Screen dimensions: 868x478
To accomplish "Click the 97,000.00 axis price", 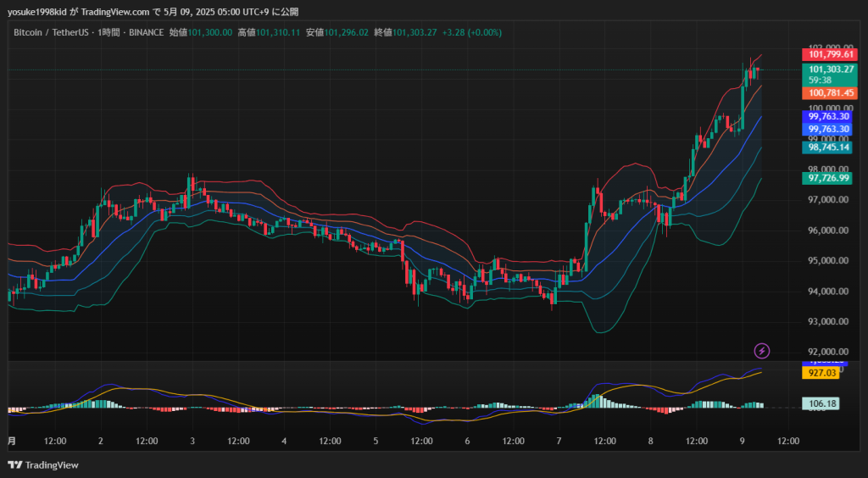I will point(828,200).
